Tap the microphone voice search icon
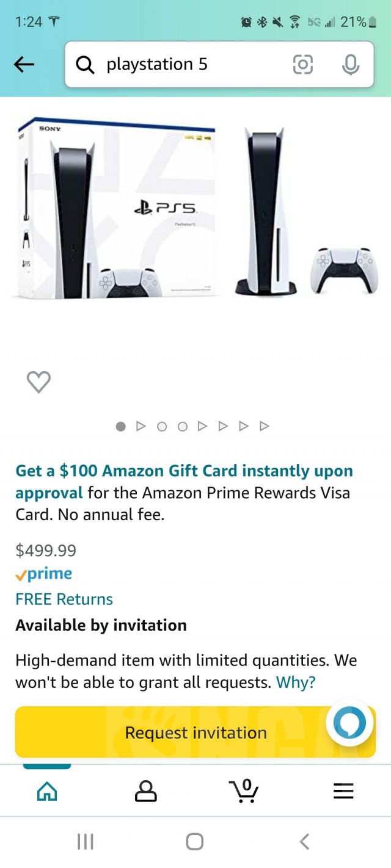Image resolution: width=391 pixels, height=868 pixels. [x=351, y=64]
